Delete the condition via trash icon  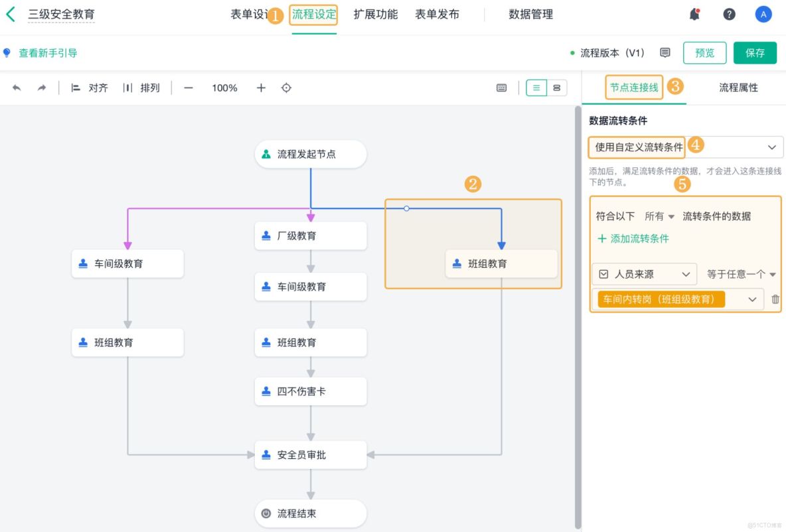click(775, 299)
